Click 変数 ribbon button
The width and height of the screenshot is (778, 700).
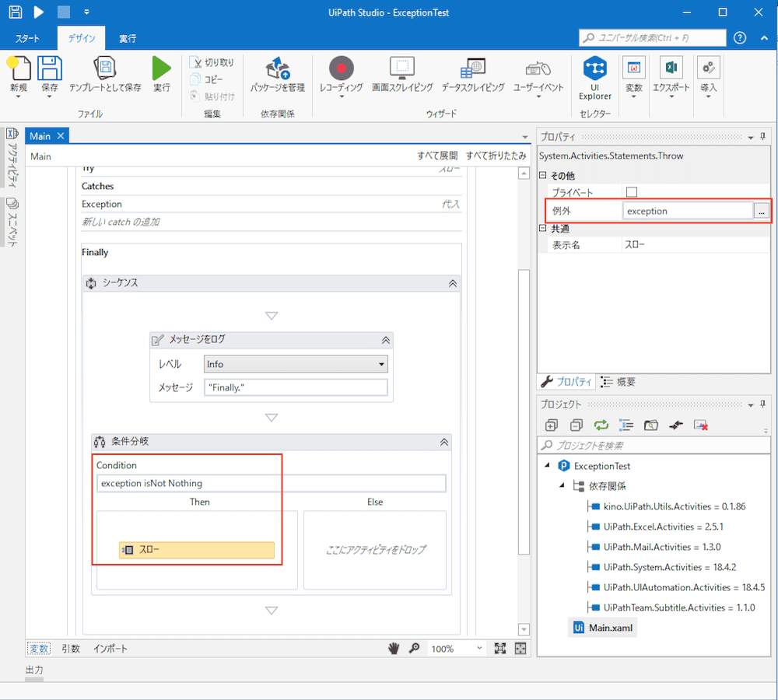pyautogui.click(x=633, y=75)
